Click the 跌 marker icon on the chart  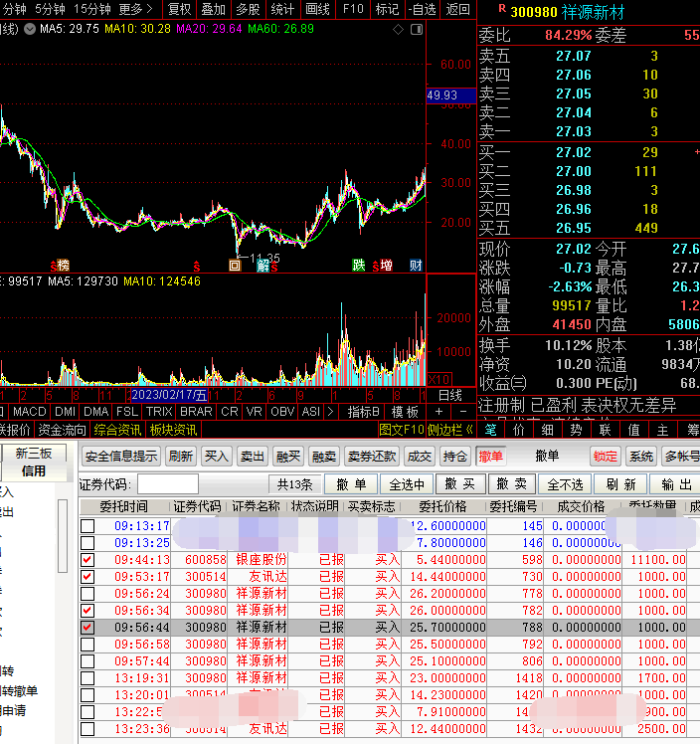coord(359,265)
